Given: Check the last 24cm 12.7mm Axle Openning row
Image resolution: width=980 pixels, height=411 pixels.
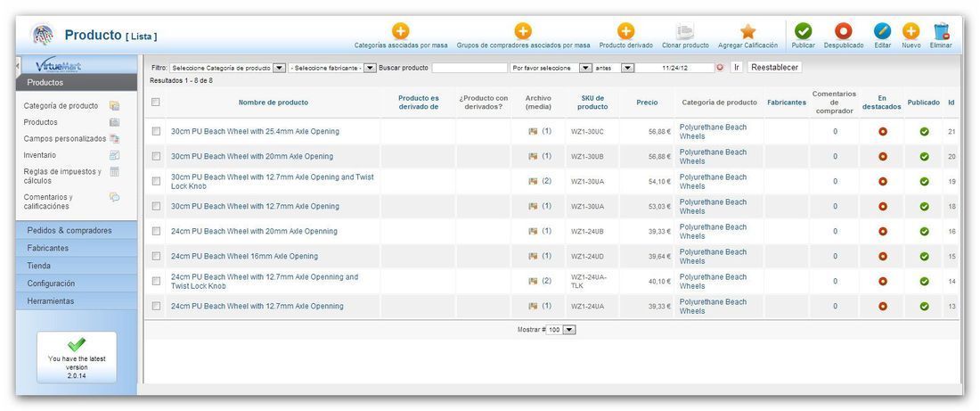Looking at the screenshot, I should click(x=156, y=306).
